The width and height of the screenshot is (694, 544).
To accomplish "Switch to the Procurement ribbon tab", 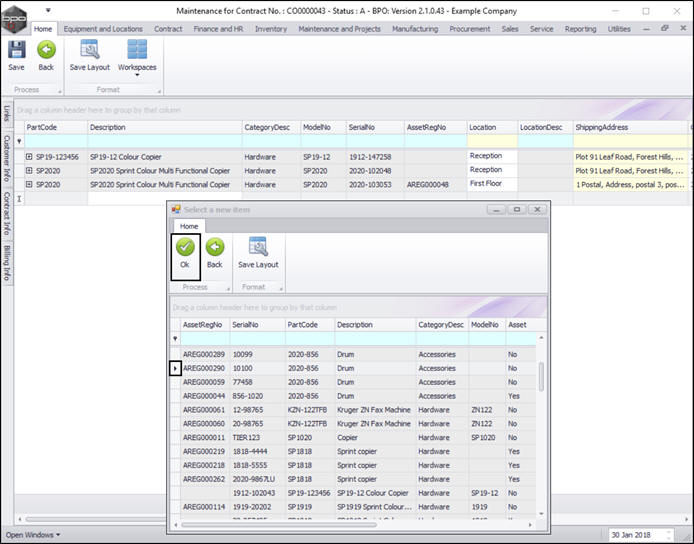I will [x=470, y=29].
